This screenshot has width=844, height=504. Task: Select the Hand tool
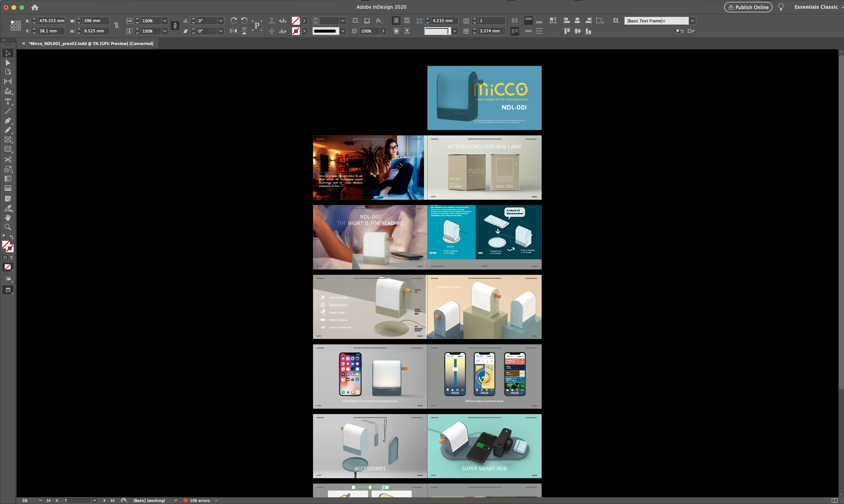coord(8,218)
